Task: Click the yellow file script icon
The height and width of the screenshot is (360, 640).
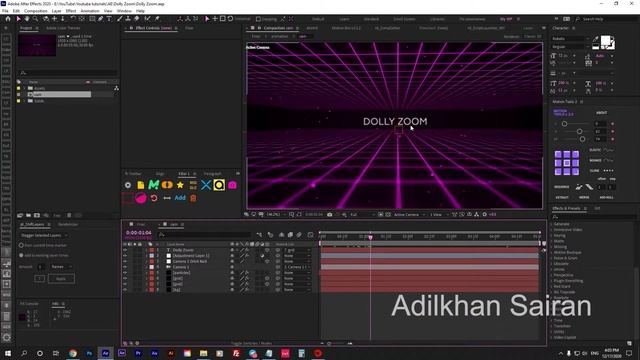Action: (141, 185)
